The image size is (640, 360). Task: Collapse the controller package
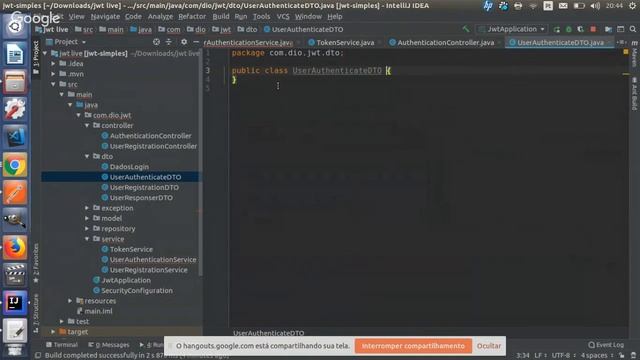[87, 125]
